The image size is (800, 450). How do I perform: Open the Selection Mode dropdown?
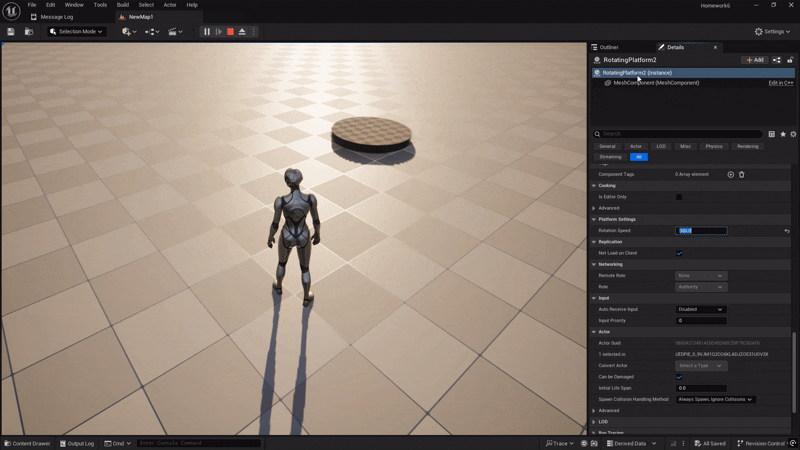[77, 32]
